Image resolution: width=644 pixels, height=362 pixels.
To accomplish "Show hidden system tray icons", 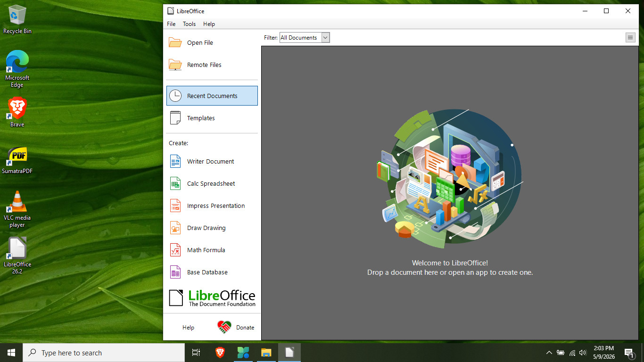I will [x=549, y=353].
